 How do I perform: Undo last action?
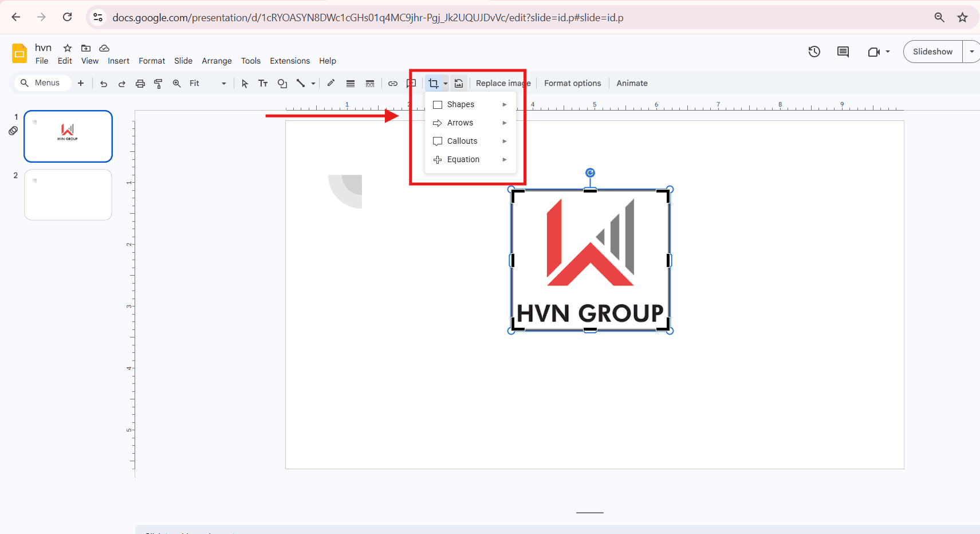tap(104, 84)
